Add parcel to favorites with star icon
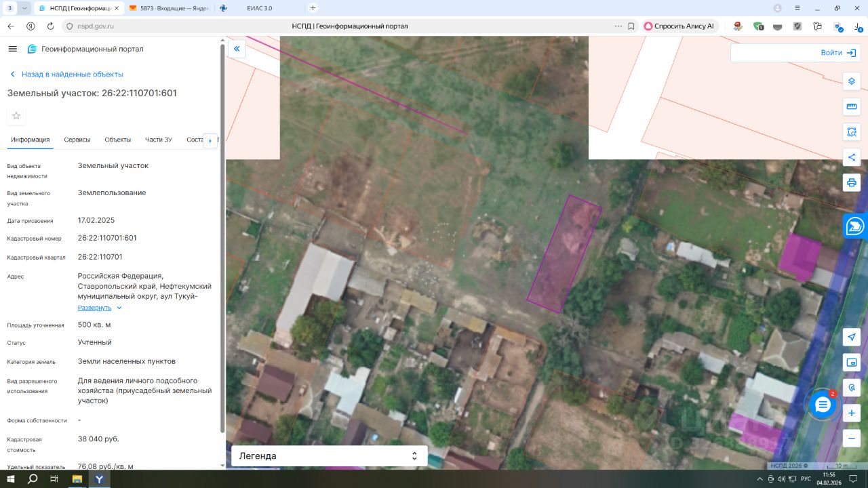This screenshot has width=868, height=488. (16, 116)
